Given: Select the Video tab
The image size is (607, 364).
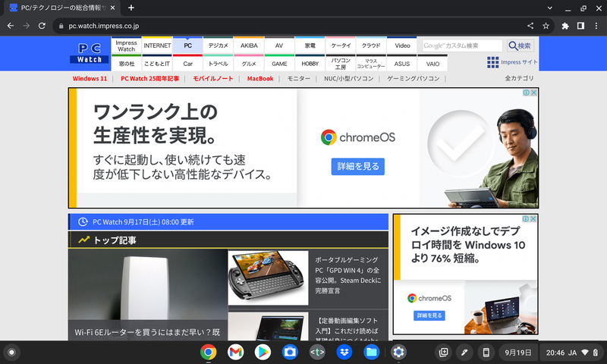Looking at the screenshot, I should 402,45.
